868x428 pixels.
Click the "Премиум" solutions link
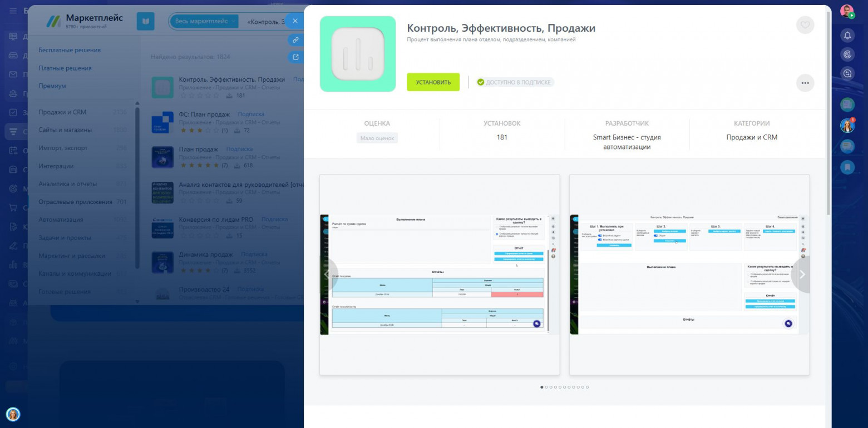point(52,86)
